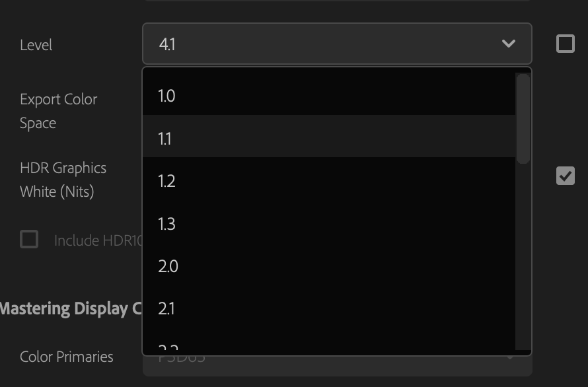
Task: Uncheck the checkbox beside HDR Graphics White
Action: [x=565, y=176]
